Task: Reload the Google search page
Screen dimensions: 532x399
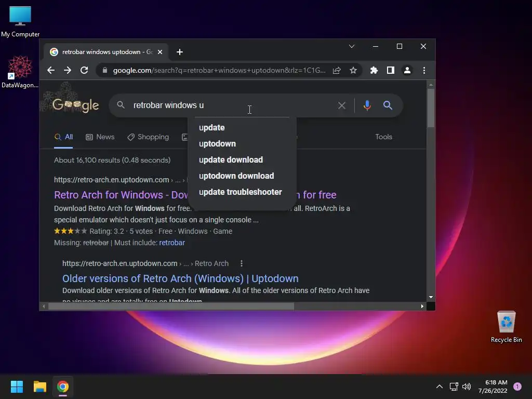Action: click(x=84, y=70)
